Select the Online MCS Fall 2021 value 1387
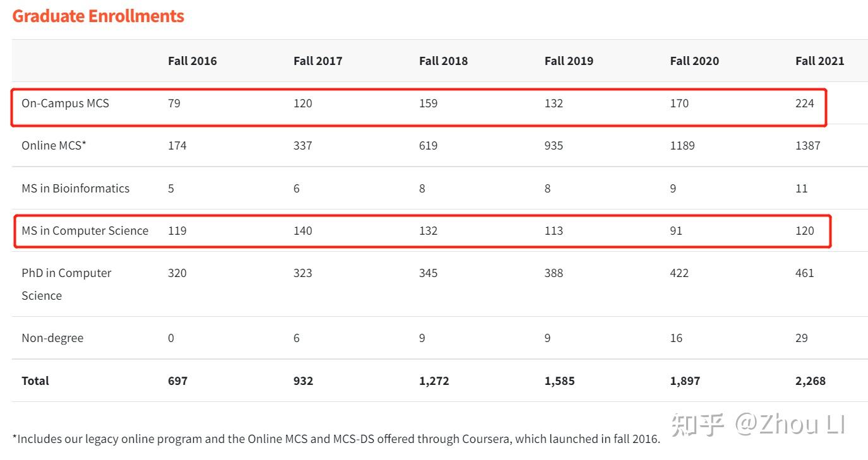Image resolution: width=868 pixels, height=460 pixels. pos(807,145)
